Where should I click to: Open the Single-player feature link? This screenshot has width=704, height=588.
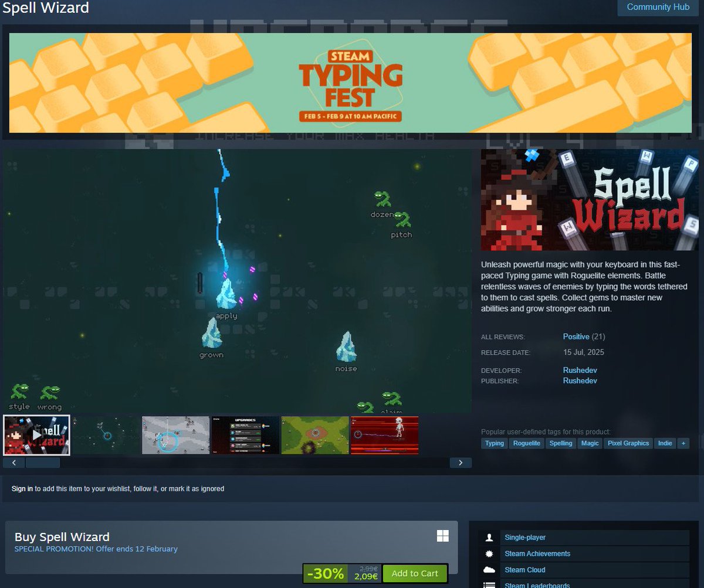[525, 538]
